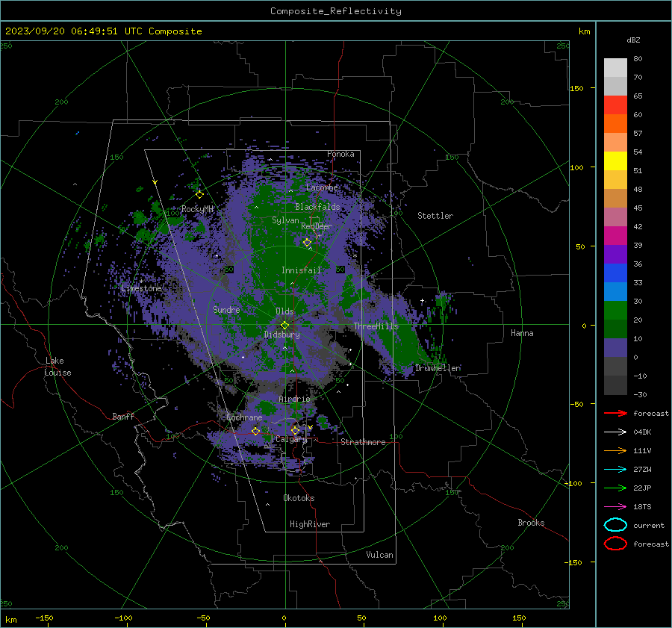
Task: Click the cyan current ellipse icon
Action: pos(615,525)
